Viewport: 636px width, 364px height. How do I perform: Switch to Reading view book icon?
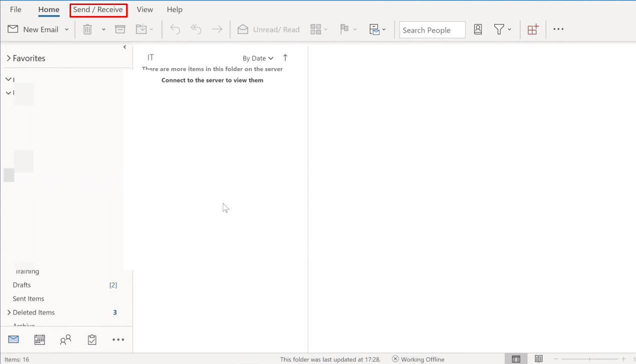tap(538, 359)
